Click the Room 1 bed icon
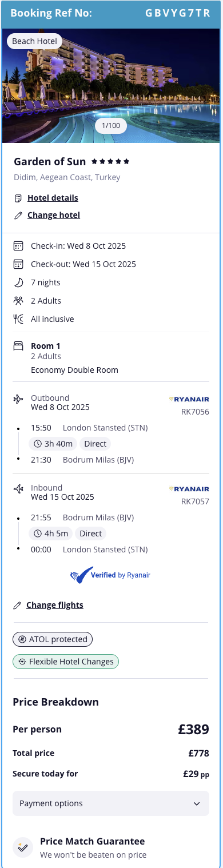223x868 pixels. (x=18, y=346)
